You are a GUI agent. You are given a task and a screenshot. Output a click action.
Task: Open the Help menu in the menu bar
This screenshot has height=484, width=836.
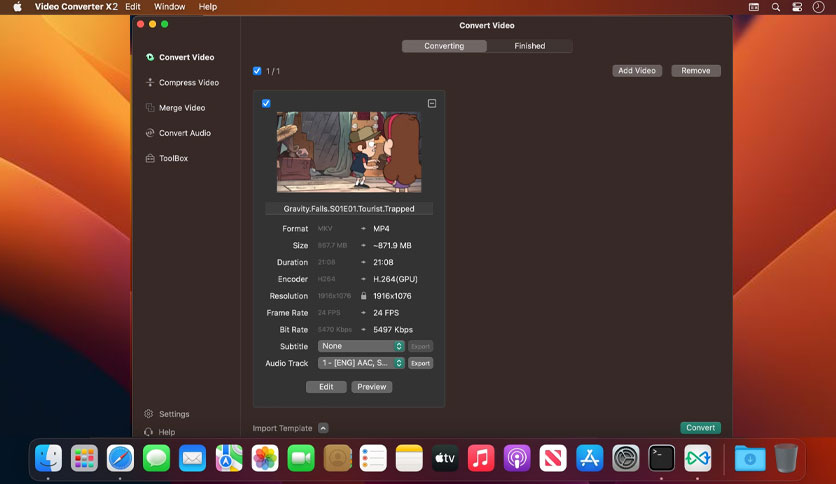click(207, 7)
